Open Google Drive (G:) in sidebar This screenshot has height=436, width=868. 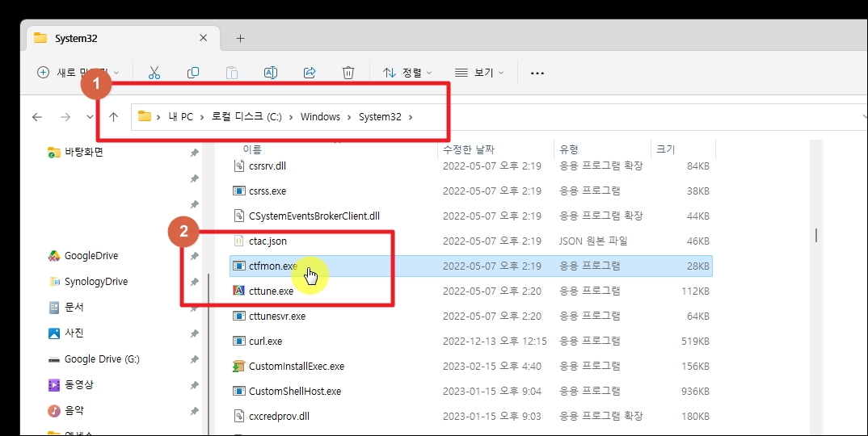pyautogui.click(x=94, y=359)
